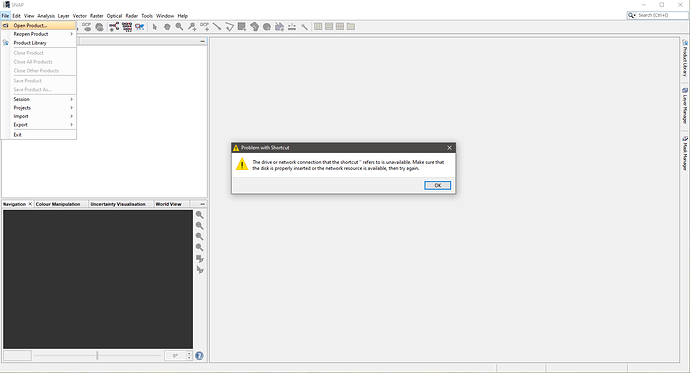Close the Problem with Shortcut dialog
Image resolution: width=690 pixels, height=373 pixels.
[x=449, y=148]
